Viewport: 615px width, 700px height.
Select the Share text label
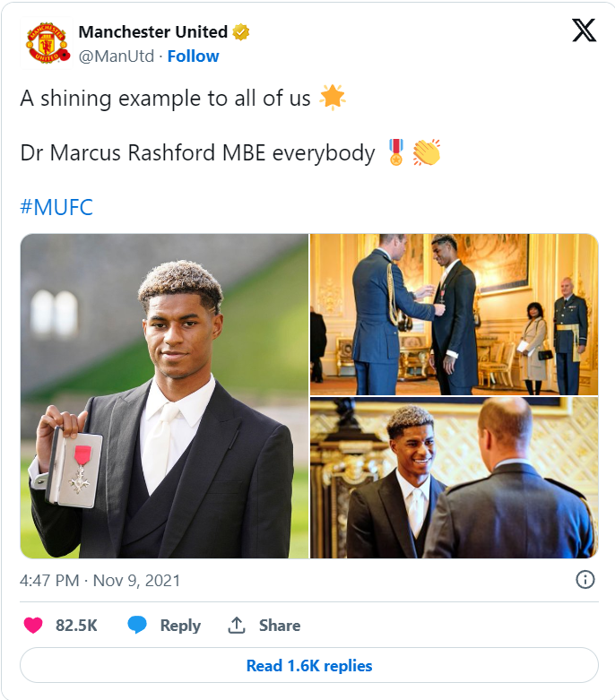pyautogui.click(x=280, y=626)
